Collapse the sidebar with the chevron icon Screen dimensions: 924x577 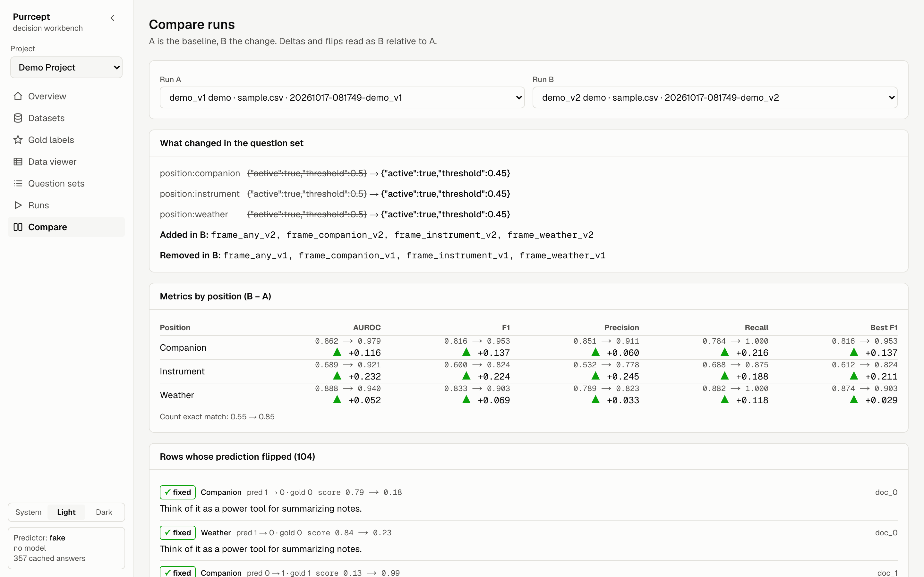point(112,18)
